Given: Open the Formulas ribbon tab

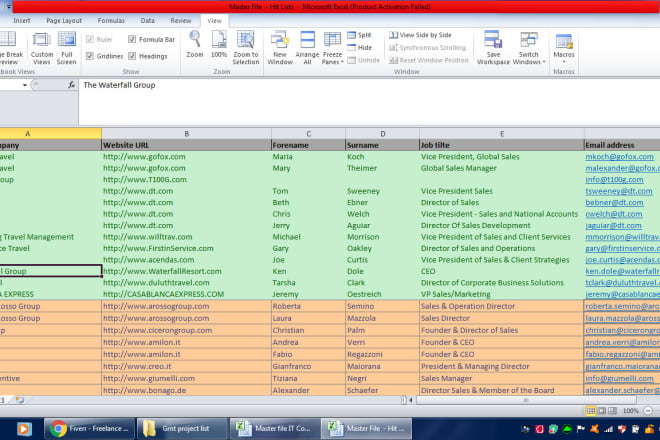Looking at the screenshot, I should pyautogui.click(x=111, y=20).
